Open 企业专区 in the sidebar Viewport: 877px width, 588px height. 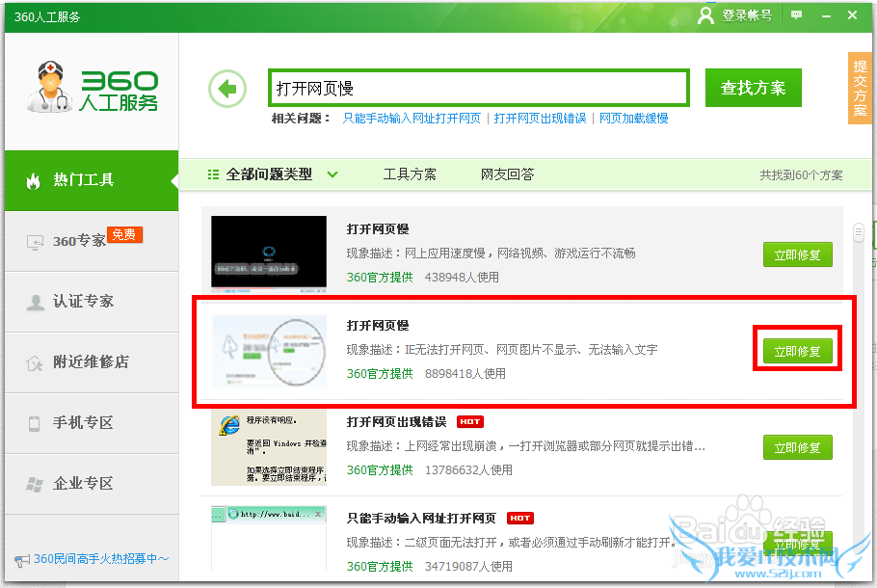point(92,484)
